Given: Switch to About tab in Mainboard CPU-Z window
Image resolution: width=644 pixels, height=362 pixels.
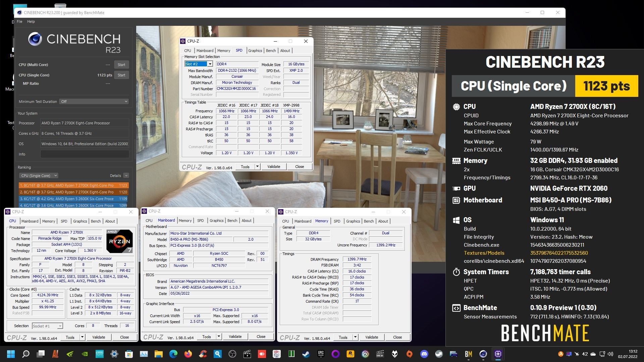Looking at the screenshot, I should coord(247,221).
